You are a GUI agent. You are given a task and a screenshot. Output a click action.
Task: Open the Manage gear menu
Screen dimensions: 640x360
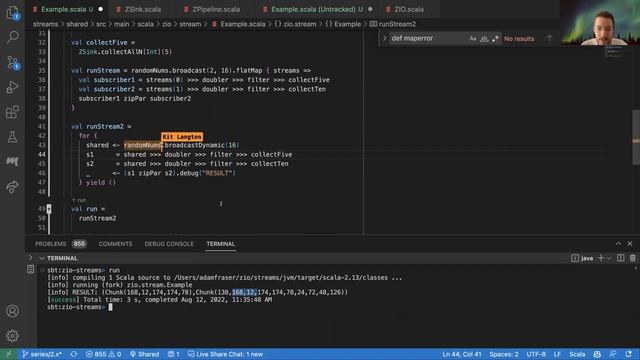(x=12, y=336)
